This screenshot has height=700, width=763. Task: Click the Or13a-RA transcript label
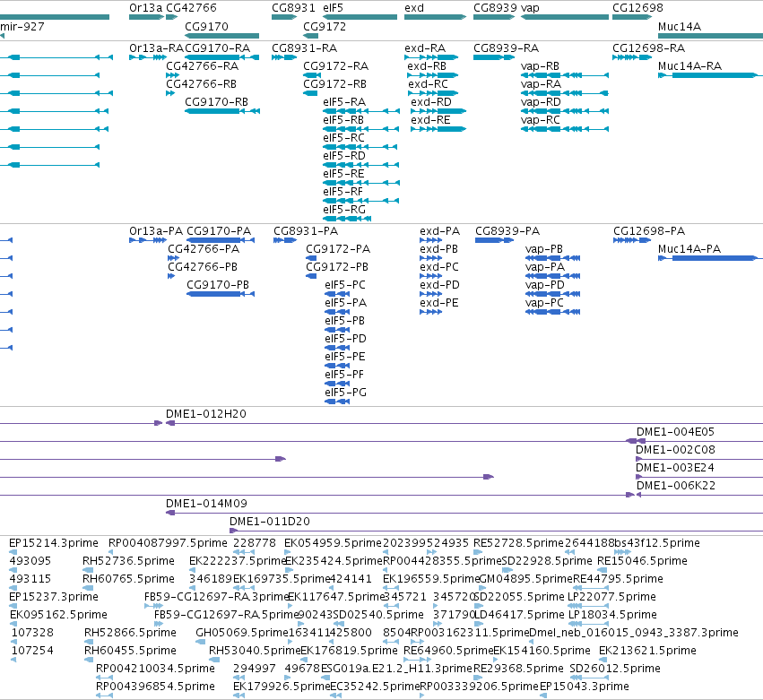[156, 48]
